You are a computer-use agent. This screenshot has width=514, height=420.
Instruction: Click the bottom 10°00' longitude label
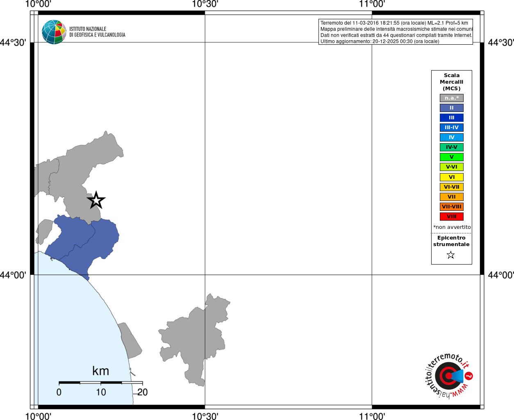pos(38,416)
